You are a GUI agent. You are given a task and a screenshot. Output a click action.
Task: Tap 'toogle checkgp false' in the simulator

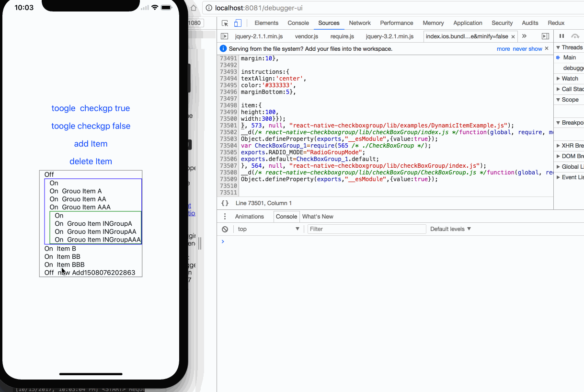click(x=91, y=126)
